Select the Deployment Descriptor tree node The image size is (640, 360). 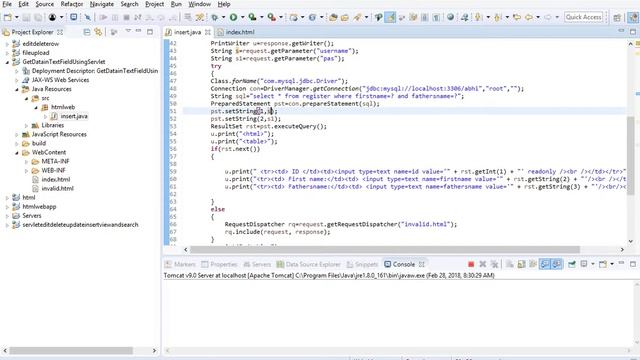pyautogui.click(x=95, y=71)
